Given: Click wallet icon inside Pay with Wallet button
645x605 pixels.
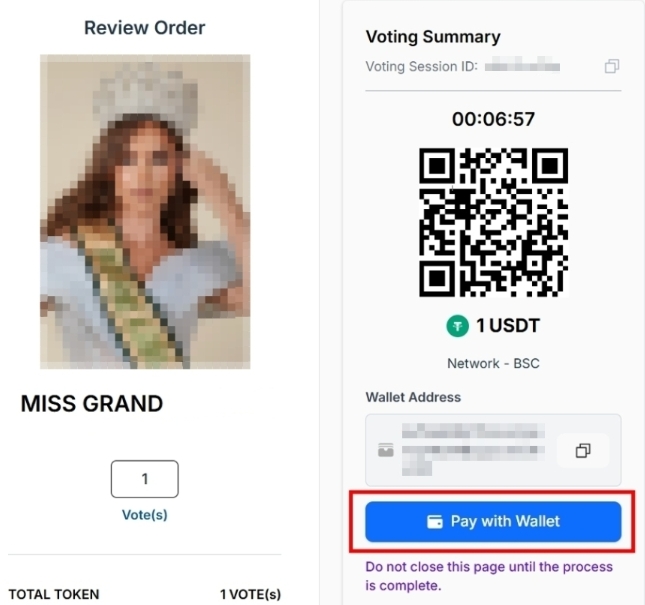Looking at the screenshot, I should click(x=435, y=521).
